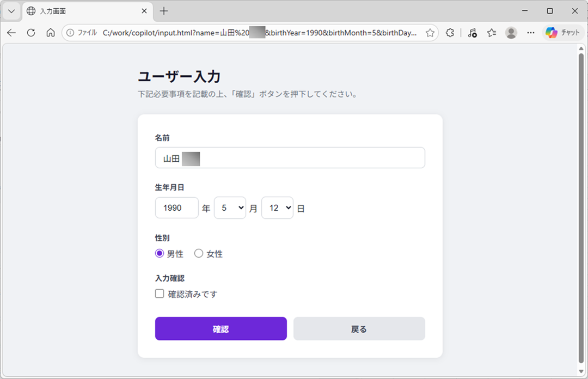
Task: Open the birth day dropdown
Action: click(277, 208)
